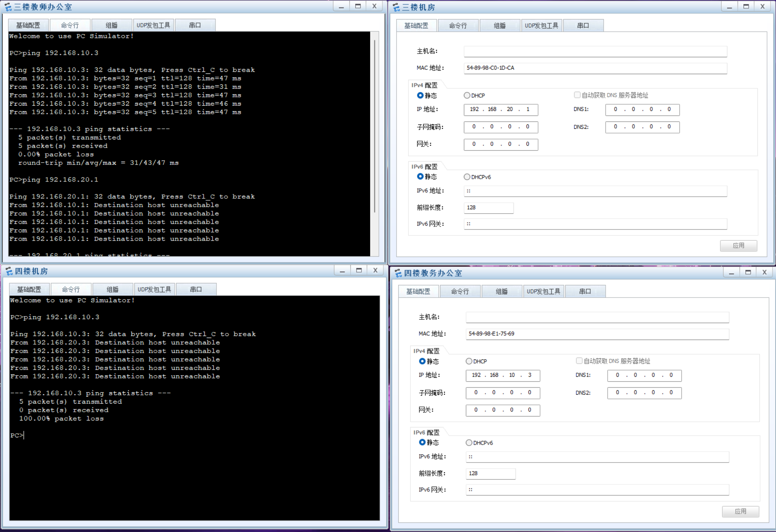Close the 三楼机房 window
The image size is (776, 532).
(763, 7)
